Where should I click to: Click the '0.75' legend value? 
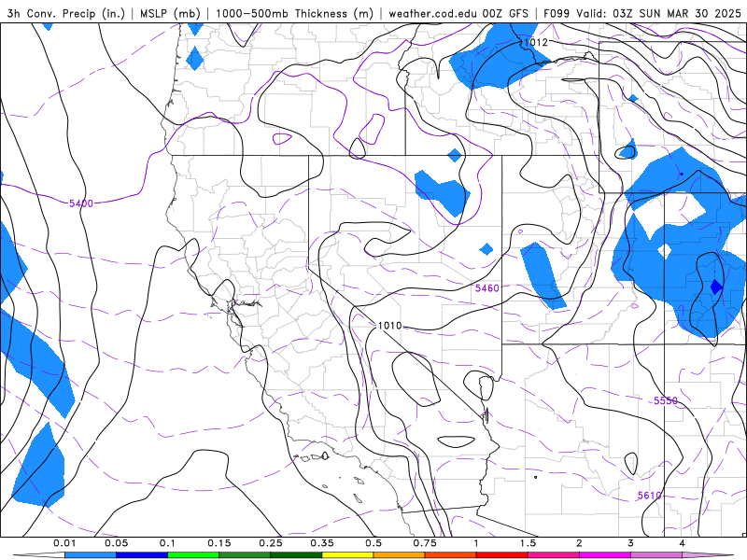tap(425, 543)
